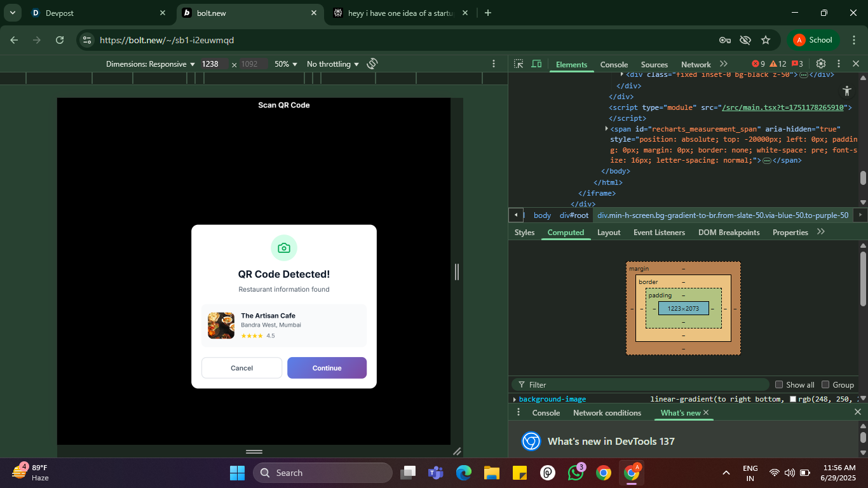Click The Artisan Cafe food thumbnail
The image size is (868, 488).
221,325
